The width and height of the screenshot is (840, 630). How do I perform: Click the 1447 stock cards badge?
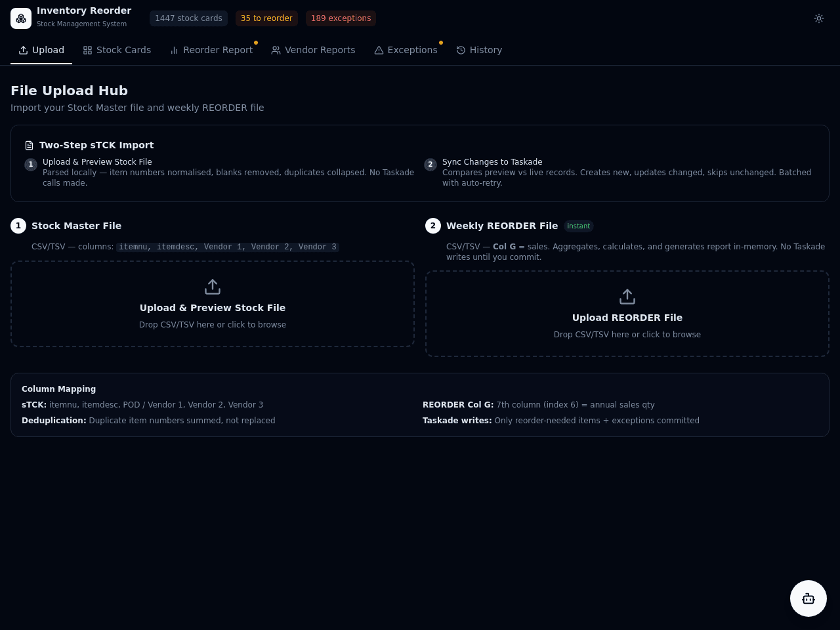[188, 18]
